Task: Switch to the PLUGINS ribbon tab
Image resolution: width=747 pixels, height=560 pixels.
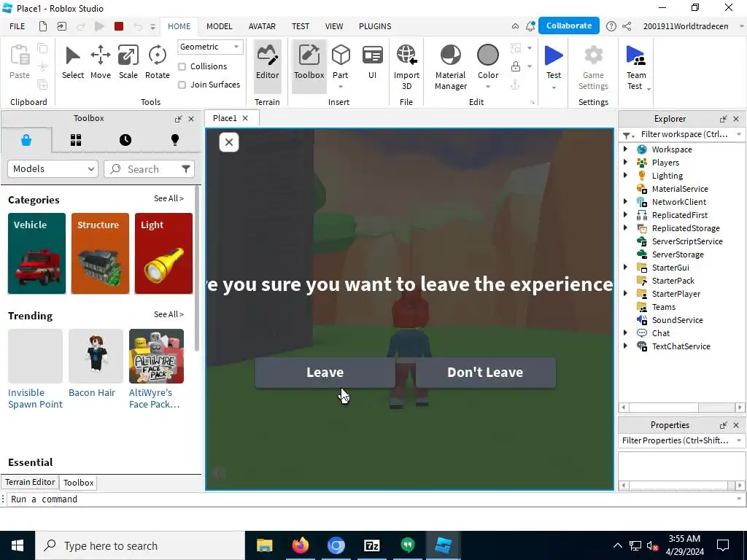Action: (375, 26)
